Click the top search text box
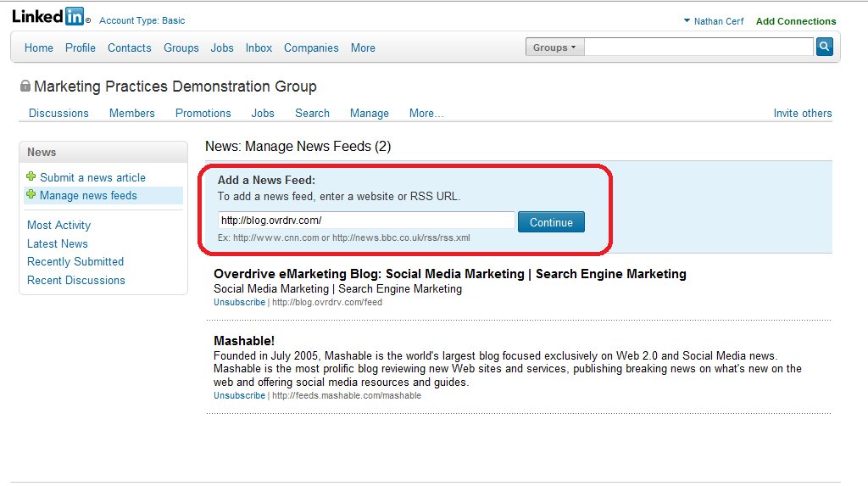 point(698,47)
